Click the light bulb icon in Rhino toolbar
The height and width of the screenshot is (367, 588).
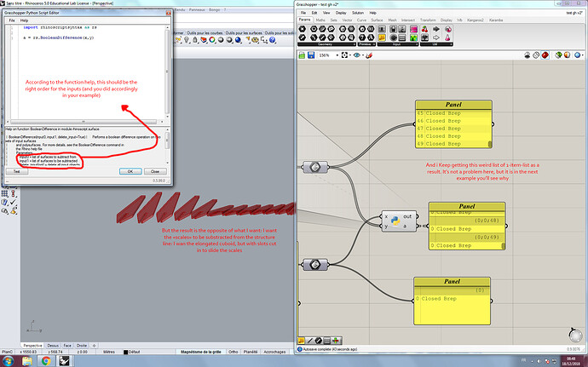[187, 40]
